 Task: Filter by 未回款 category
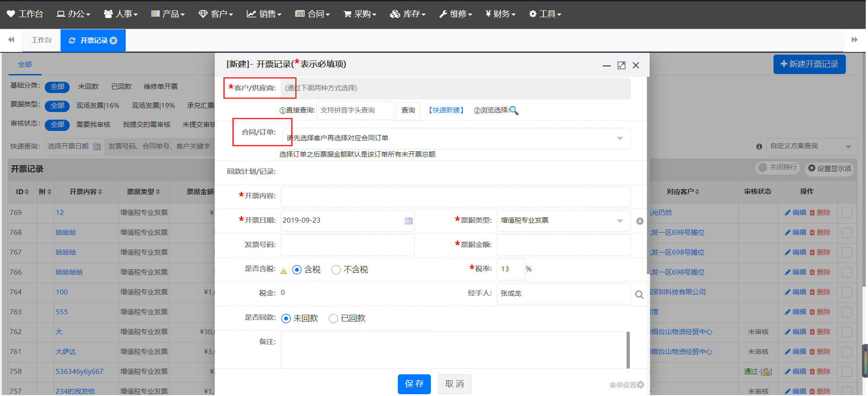(88, 87)
